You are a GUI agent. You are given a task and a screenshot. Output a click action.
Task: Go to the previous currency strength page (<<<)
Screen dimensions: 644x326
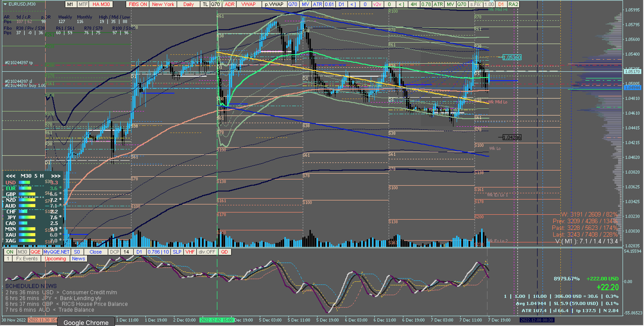point(11,176)
